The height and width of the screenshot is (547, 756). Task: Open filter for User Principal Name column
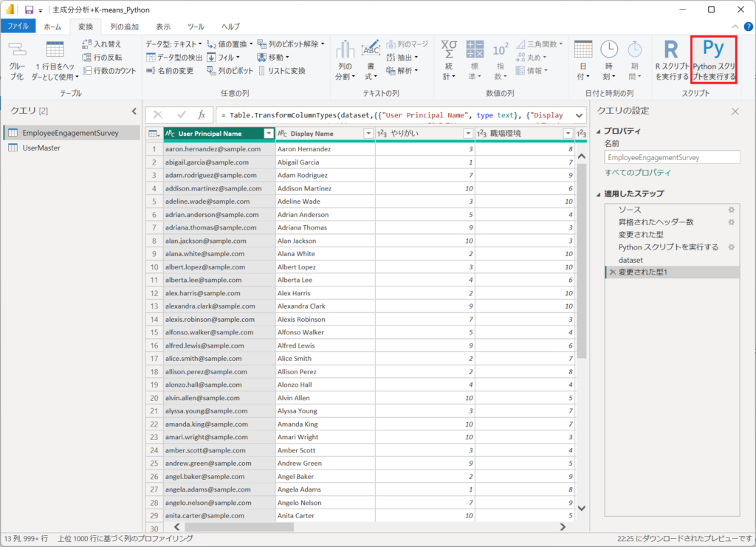tap(269, 134)
